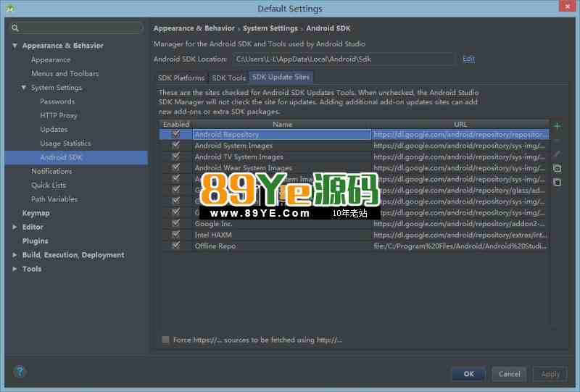Collapse the Appearance & Behavior tree node

(x=14, y=46)
